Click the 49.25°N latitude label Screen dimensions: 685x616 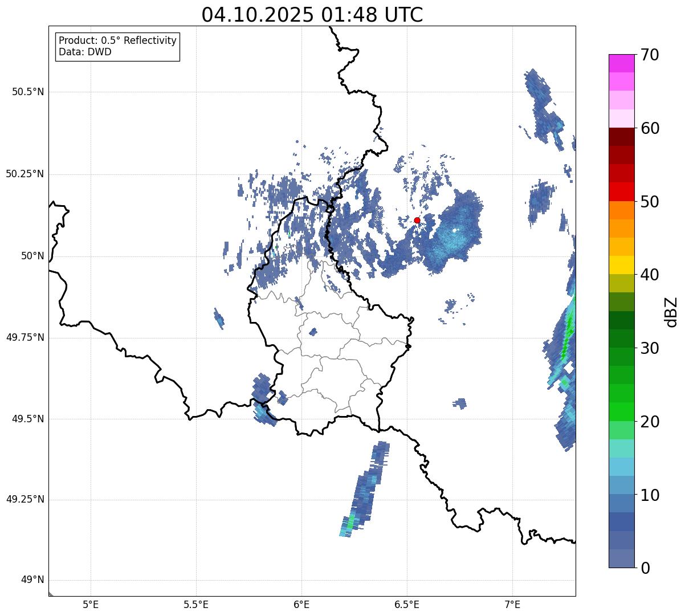point(25,499)
